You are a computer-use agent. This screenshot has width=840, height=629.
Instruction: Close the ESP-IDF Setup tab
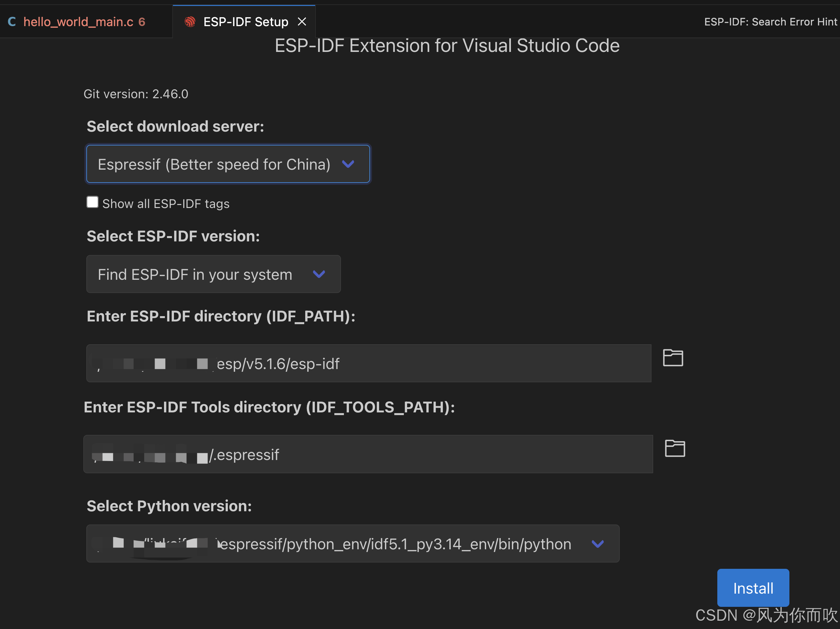click(302, 21)
